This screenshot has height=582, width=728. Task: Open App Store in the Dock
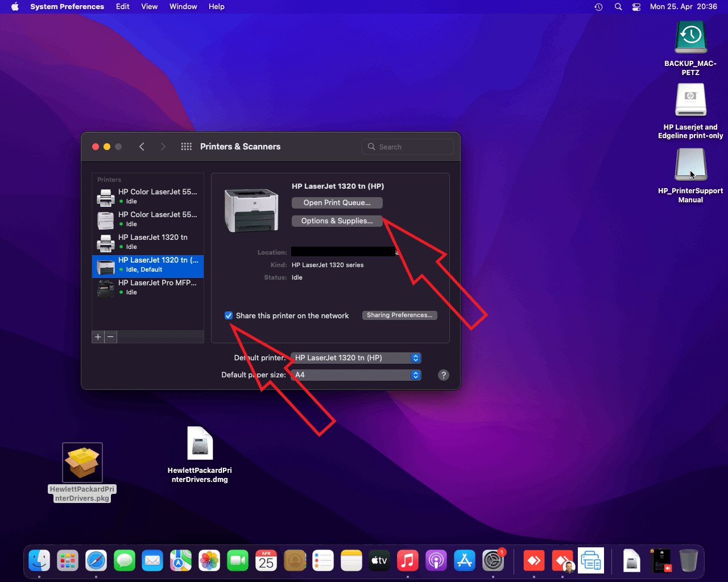coord(465,561)
